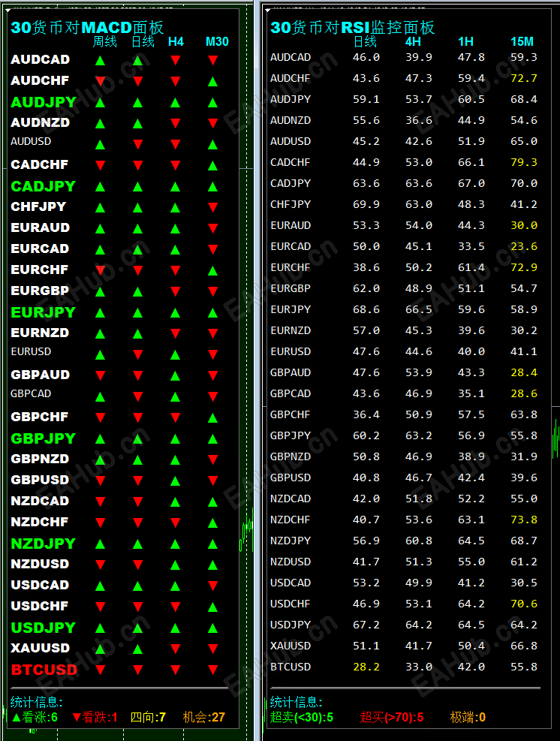
Task: Click the 30货币对RSI监控面板 title
Action: click(x=352, y=28)
